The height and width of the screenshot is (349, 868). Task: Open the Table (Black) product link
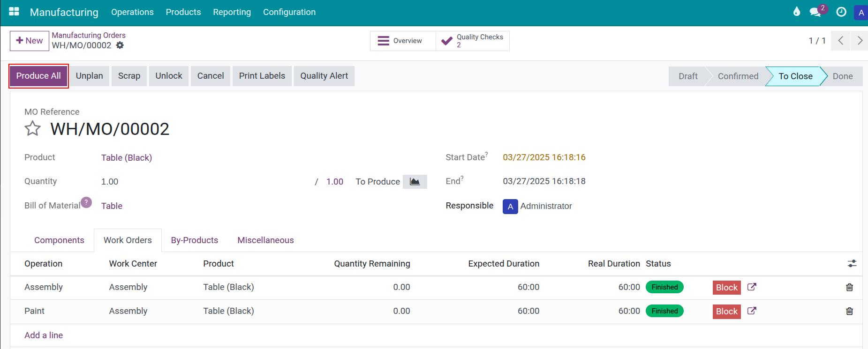coord(127,158)
